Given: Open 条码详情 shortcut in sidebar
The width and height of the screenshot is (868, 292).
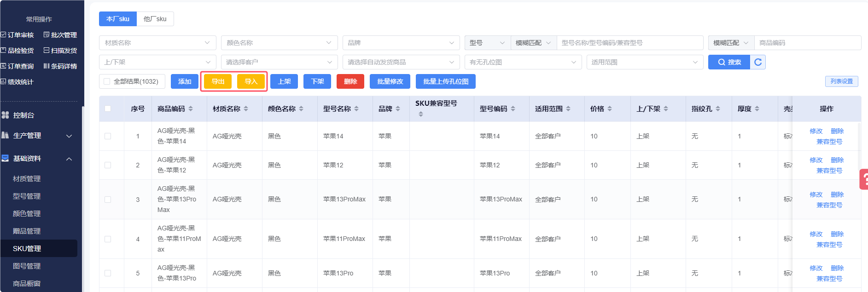Looking at the screenshot, I should point(60,66).
